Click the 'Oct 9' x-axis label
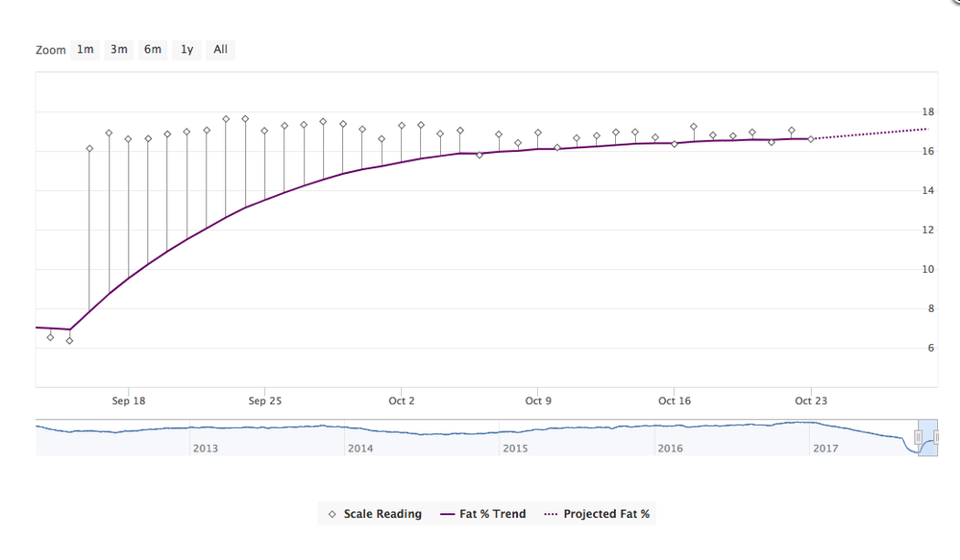 [538, 401]
